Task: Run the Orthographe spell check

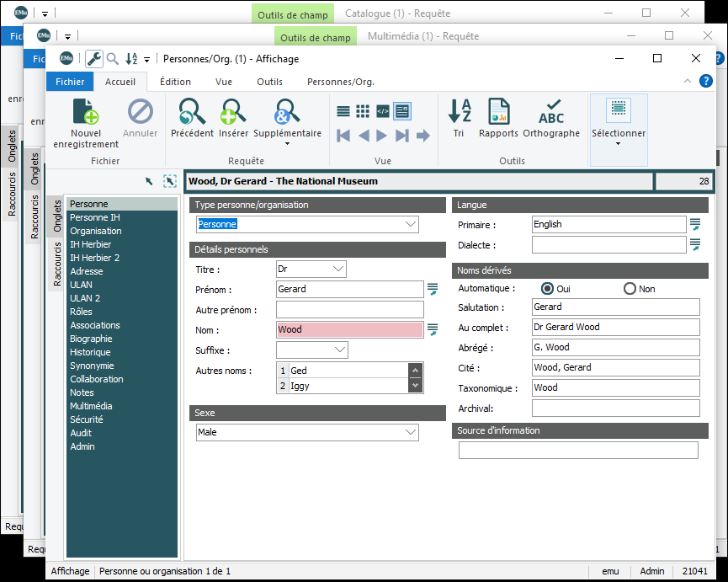Action: [551, 111]
